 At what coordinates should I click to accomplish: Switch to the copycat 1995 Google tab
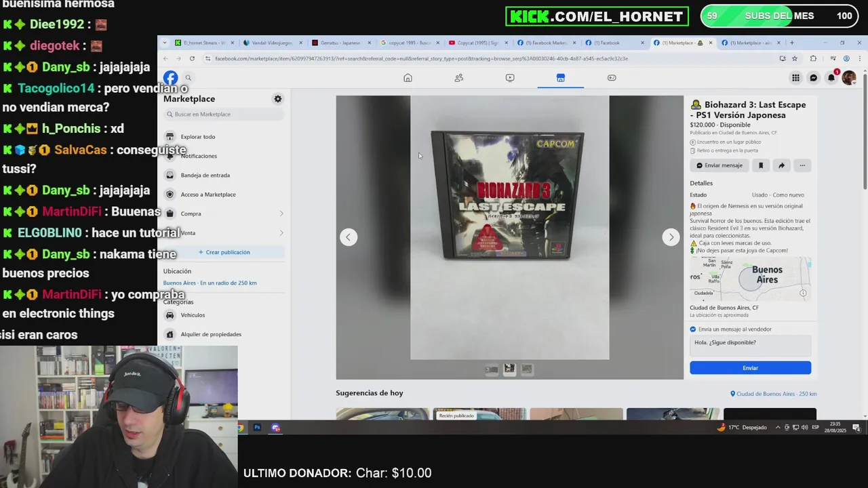[x=410, y=43]
